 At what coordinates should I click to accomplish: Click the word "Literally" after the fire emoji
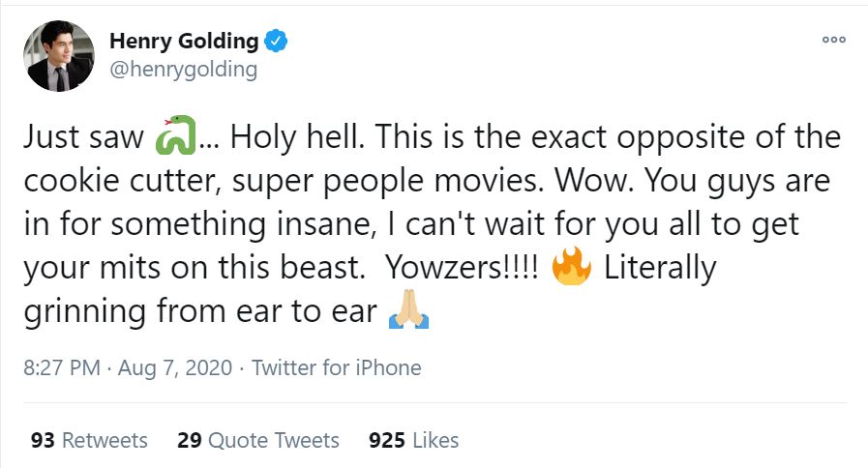(660, 269)
